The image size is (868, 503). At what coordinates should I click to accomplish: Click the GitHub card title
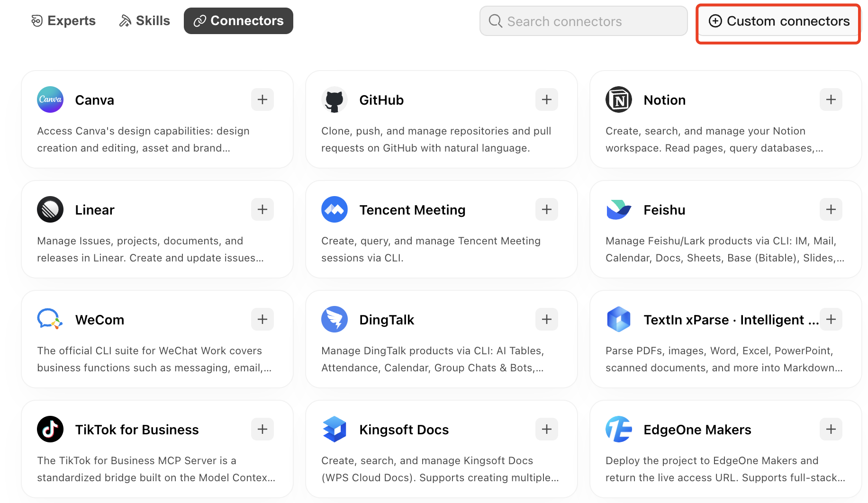tap(381, 100)
